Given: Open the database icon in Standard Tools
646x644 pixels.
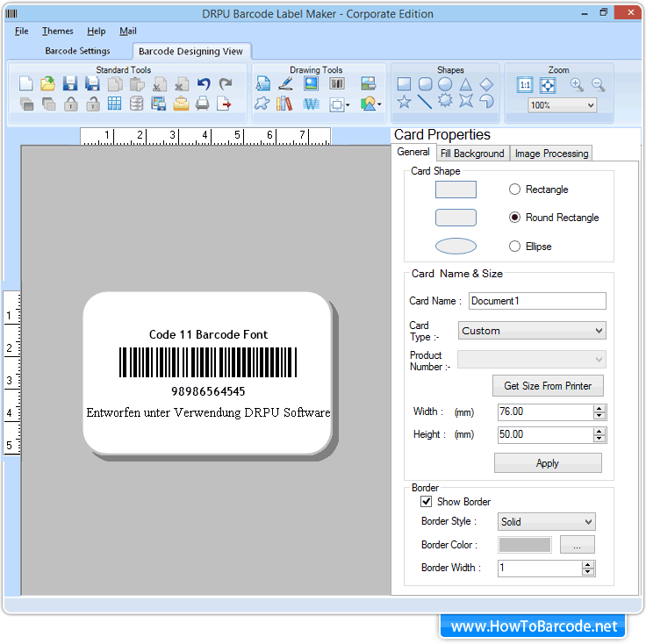Looking at the screenshot, I should click(x=136, y=104).
